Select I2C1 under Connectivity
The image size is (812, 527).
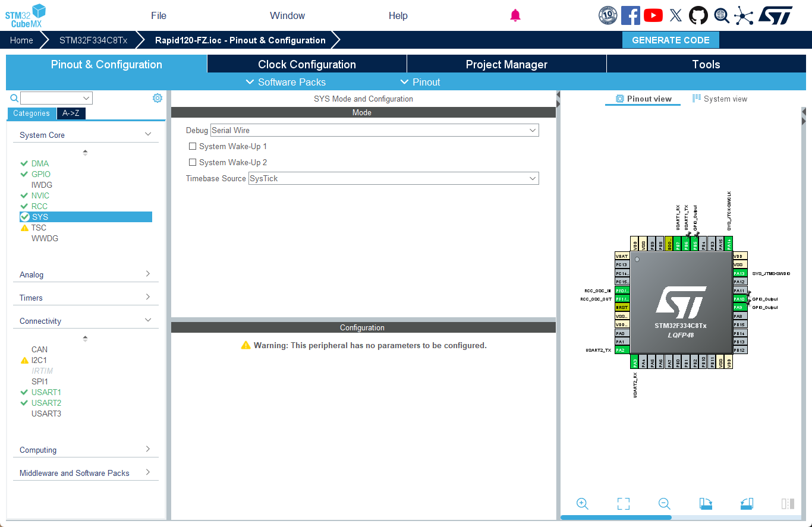39,360
